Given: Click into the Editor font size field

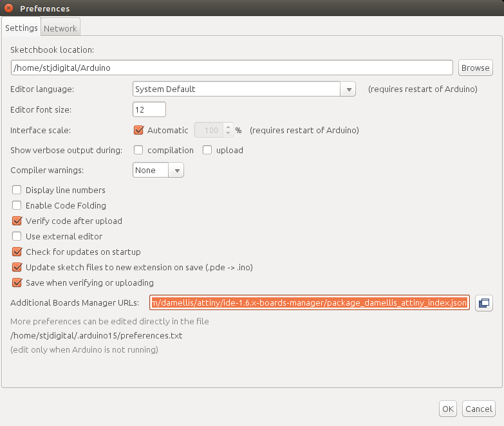Looking at the screenshot, I should (x=149, y=109).
